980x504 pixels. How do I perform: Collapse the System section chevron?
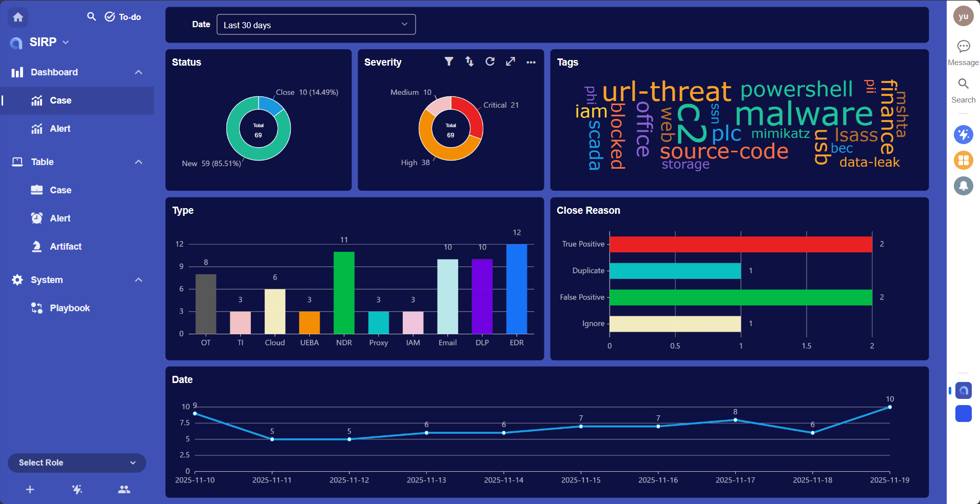(x=139, y=280)
